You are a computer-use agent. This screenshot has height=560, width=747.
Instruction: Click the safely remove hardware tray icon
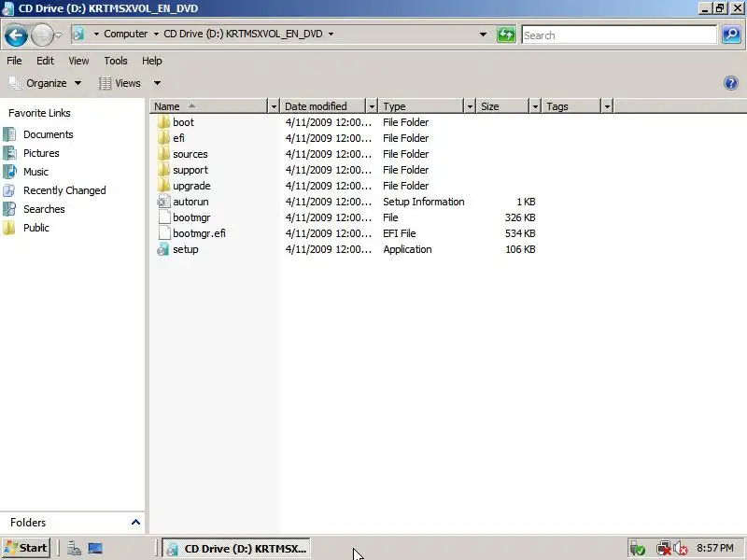point(638,549)
